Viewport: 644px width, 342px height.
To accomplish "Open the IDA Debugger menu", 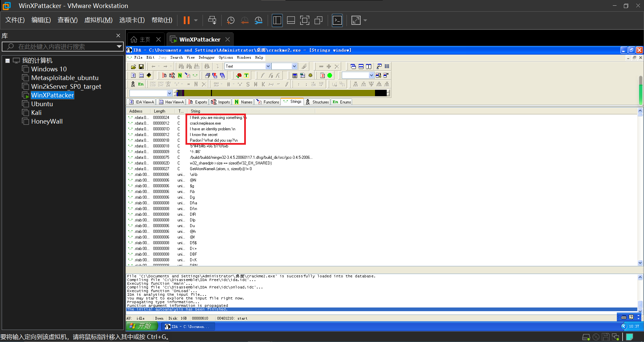I will (x=207, y=58).
